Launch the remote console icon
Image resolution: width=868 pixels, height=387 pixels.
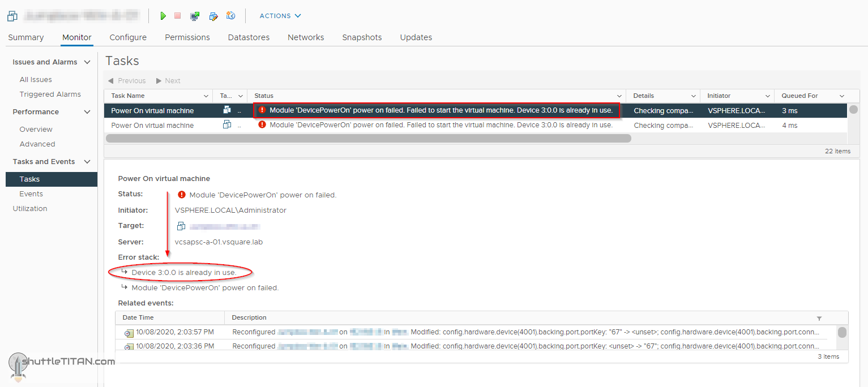[195, 16]
